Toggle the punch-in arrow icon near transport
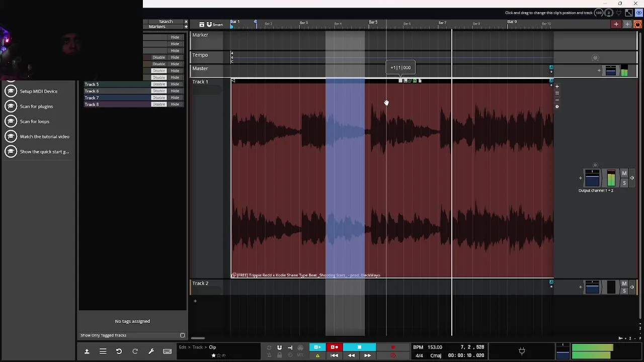The image size is (644, 362). coord(290,347)
